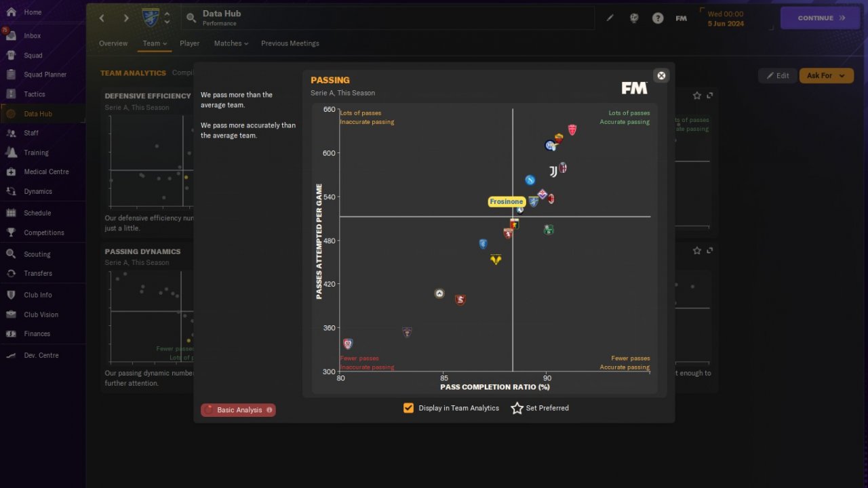Open the Staff section
868x488 pixels.
(43, 133)
